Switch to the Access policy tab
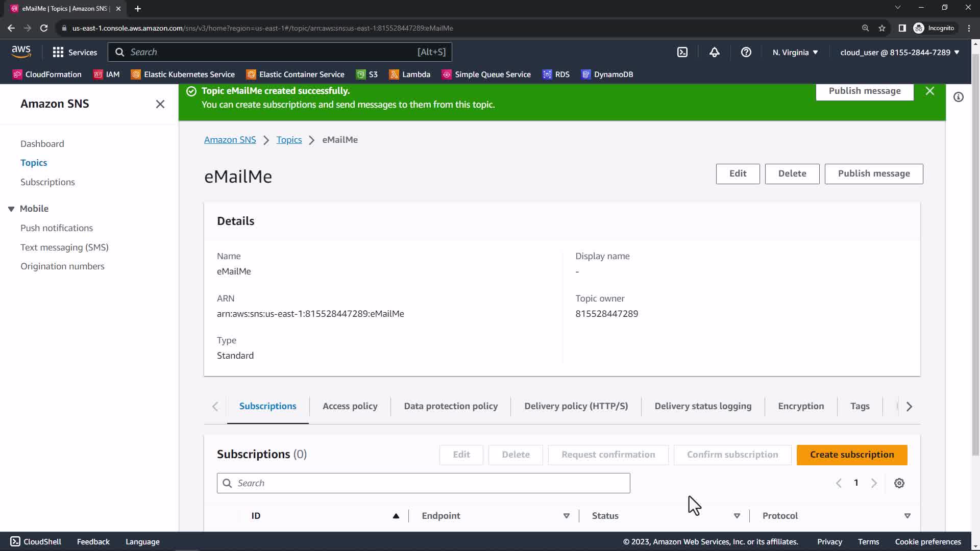Image resolution: width=980 pixels, height=551 pixels. pos(350,406)
